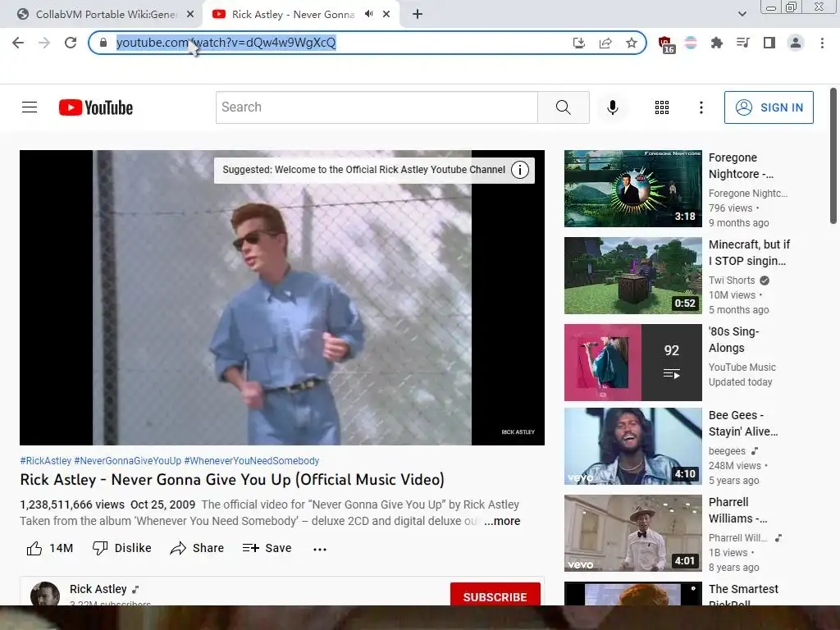840x630 pixels.
Task: Expand the description with ...more
Action: tap(503, 521)
